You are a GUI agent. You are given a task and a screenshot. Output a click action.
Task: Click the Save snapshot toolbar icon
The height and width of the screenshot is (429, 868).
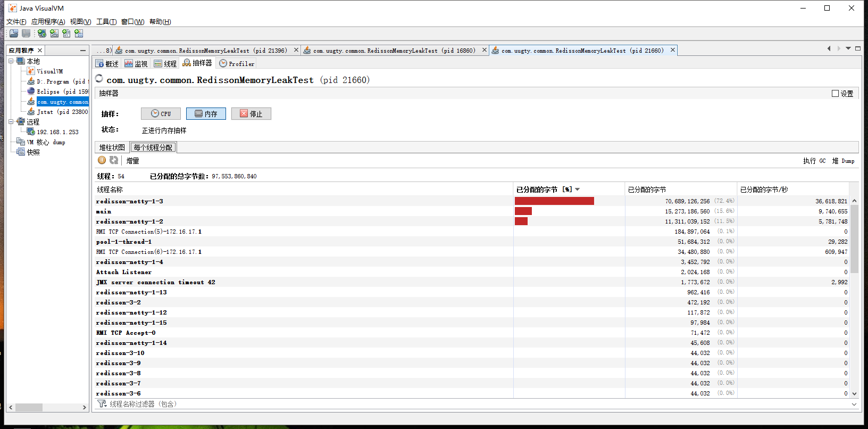coord(26,34)
